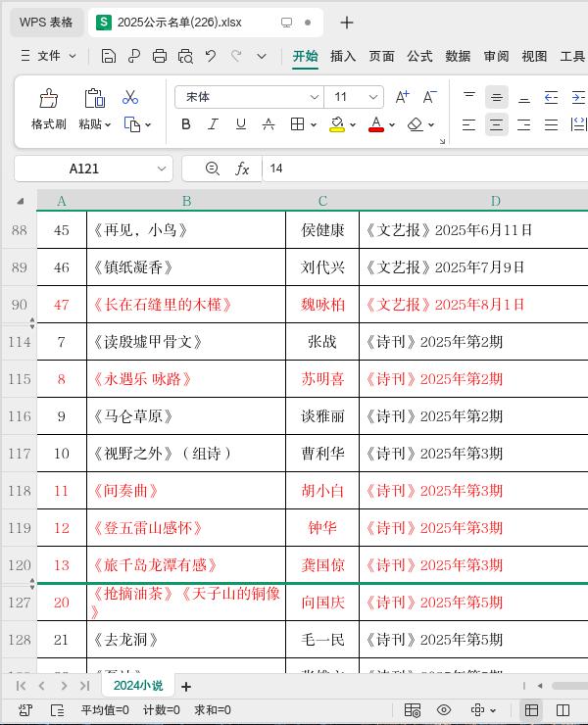588x725 pixels.
Task: Apply strikethrough formatting
Action: [269, 124]
